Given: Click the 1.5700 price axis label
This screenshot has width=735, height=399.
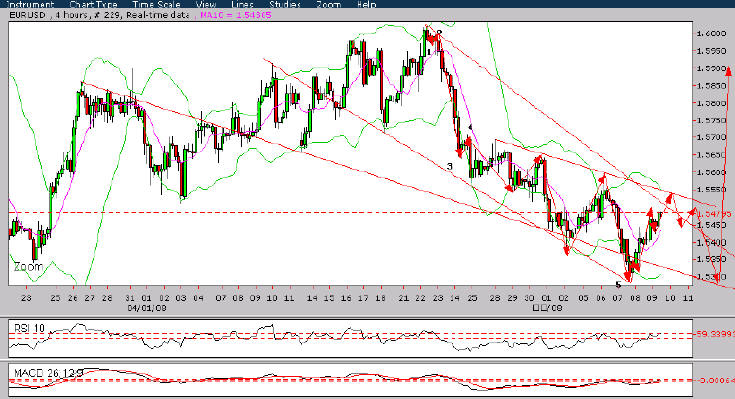Looking at the screenshot, I should click(x=711, y=137).
